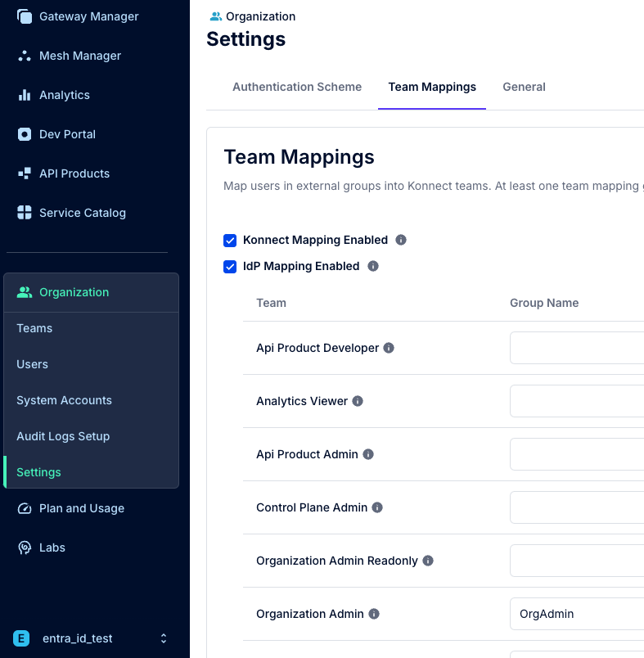Select the Team Mappings tab
Screen dimensions: 644x658
(432, 87)
